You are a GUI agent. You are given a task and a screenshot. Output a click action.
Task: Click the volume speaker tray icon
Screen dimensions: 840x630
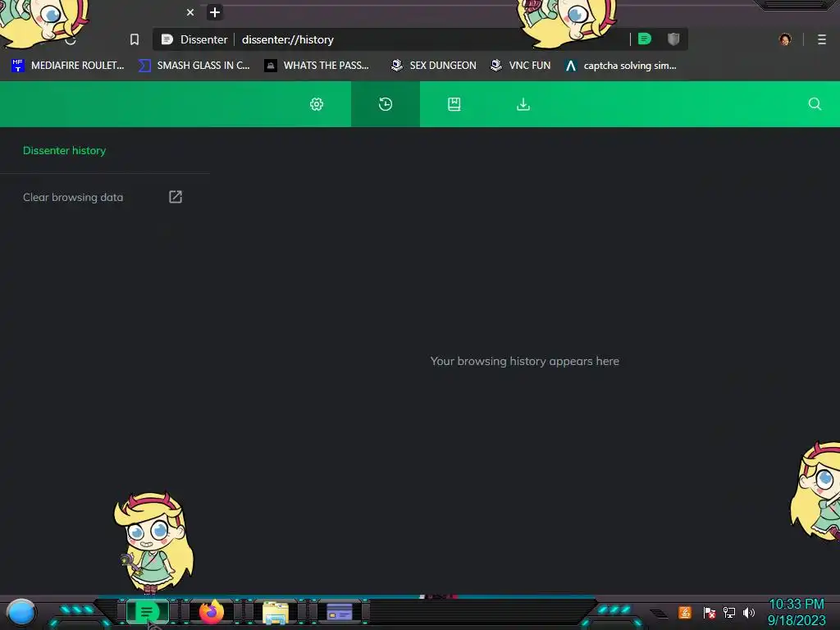pos(748,612)
